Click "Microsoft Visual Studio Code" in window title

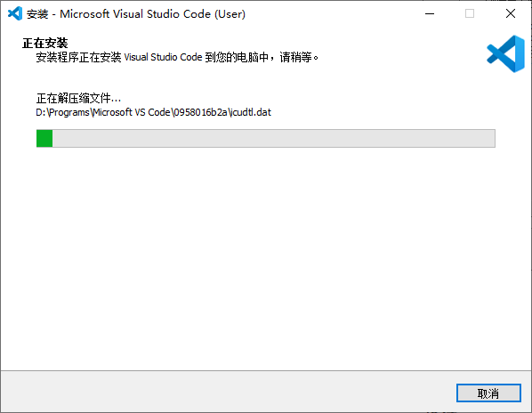pos(135,14)
